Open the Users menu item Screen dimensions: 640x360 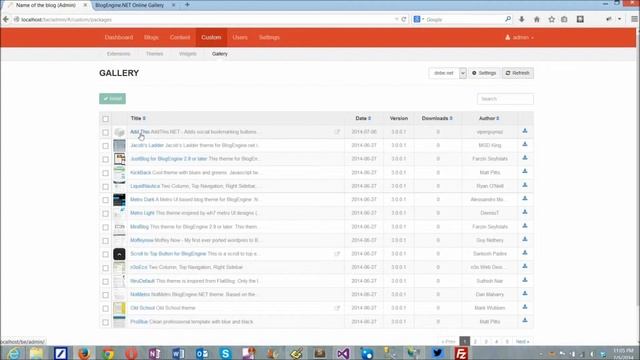(240, 37)
